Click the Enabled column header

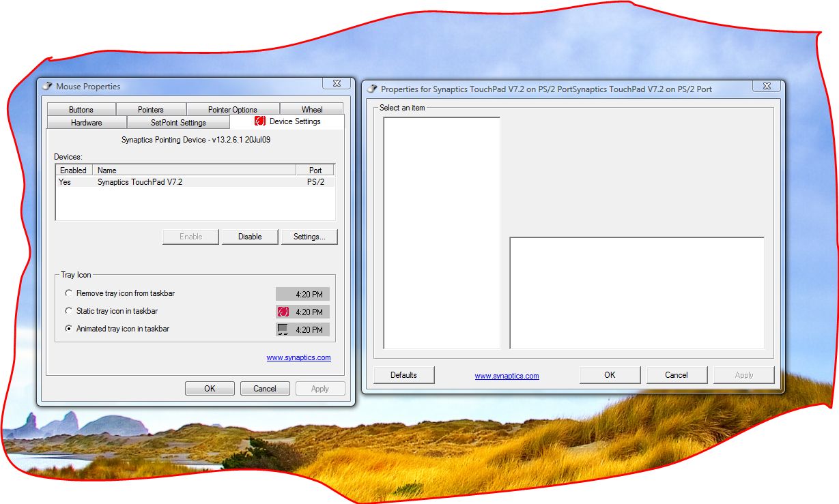(x=74, y=170)
